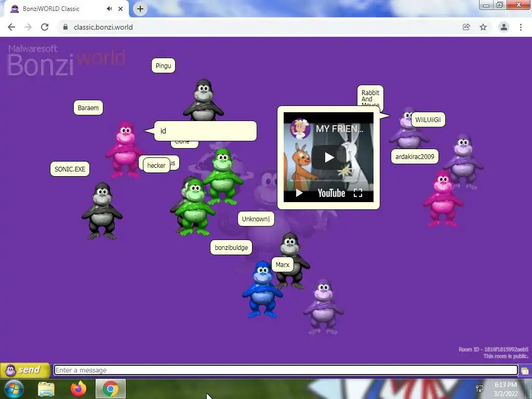Click the Chrome taskbar button
The height and width of the screenshot is (399, 532).
(111, 389)
